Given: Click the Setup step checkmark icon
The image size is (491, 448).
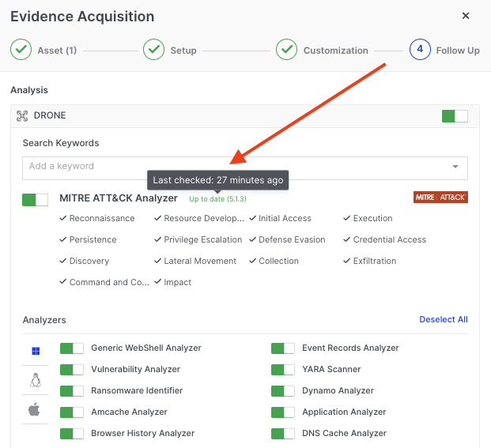Looking at the screenshot, I should pyautogui.click(x=153, y=50).
